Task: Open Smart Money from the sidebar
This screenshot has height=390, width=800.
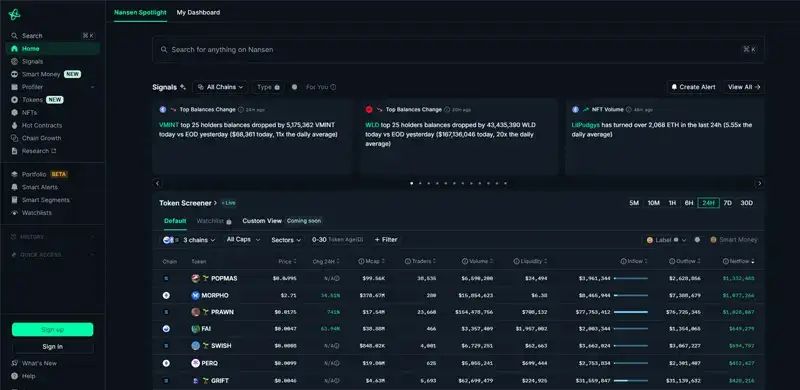Action: coord(41,74)
